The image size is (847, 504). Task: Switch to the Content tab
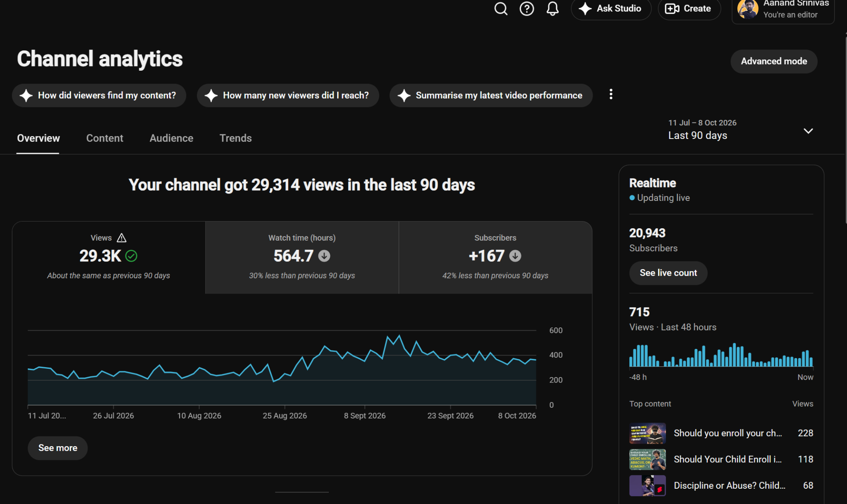(x=105, y=138)
